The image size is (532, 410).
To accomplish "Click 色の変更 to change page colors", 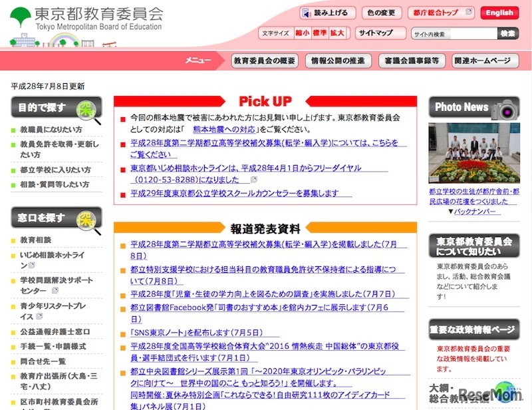I will pos(382,11).
